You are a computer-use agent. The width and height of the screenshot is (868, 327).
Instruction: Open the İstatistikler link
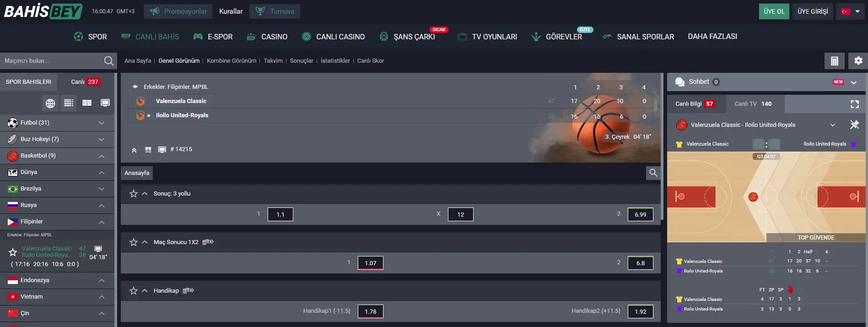(335, 60)
